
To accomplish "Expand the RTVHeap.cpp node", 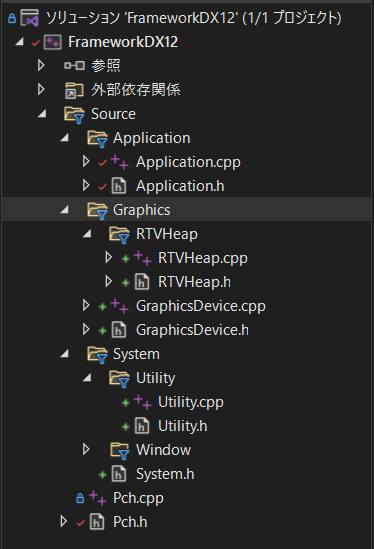I will tap(109, 257).
